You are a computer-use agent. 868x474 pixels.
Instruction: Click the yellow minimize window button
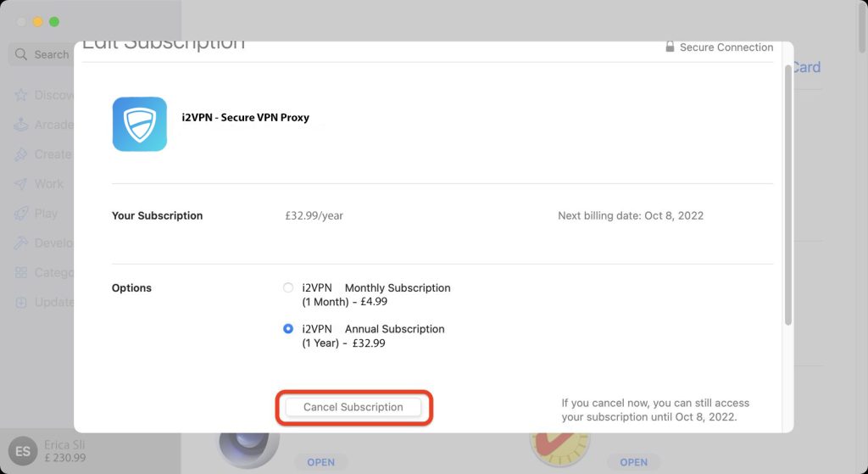pos(37,21)
